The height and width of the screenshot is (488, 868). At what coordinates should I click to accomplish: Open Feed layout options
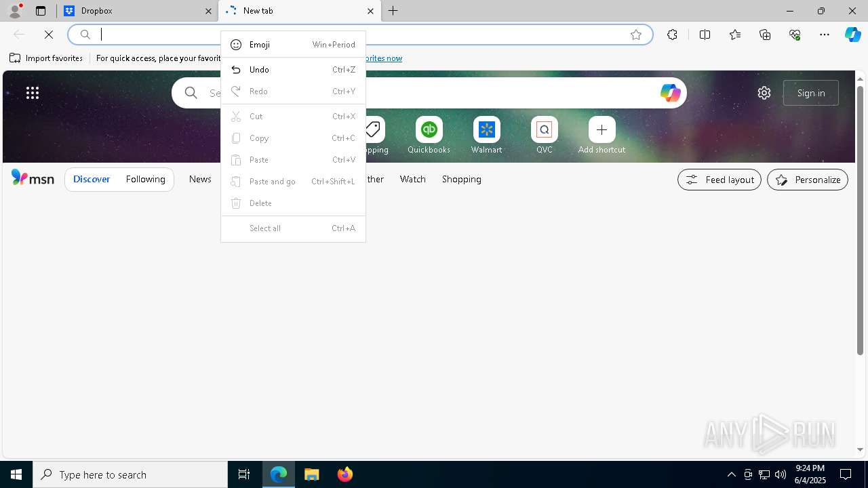(719, 180)
